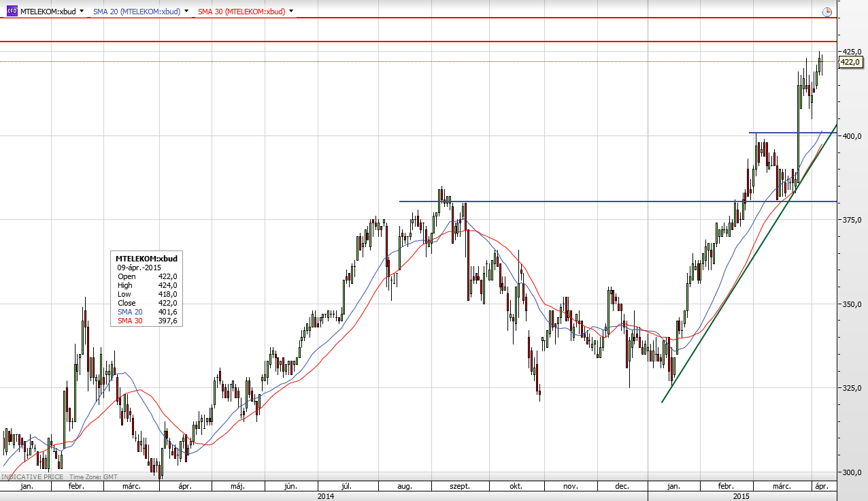Click the okt. month label
Image resolution: width=868 pixels, height=501 pixels.
click(x=516, y=487)
